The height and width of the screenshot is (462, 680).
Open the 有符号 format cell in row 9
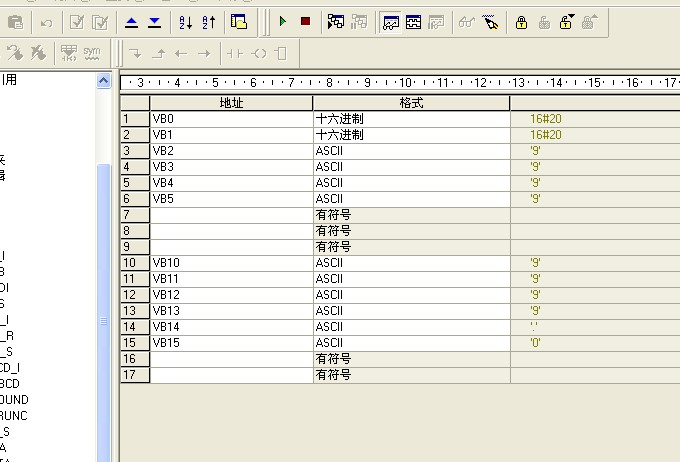[412, 247]
